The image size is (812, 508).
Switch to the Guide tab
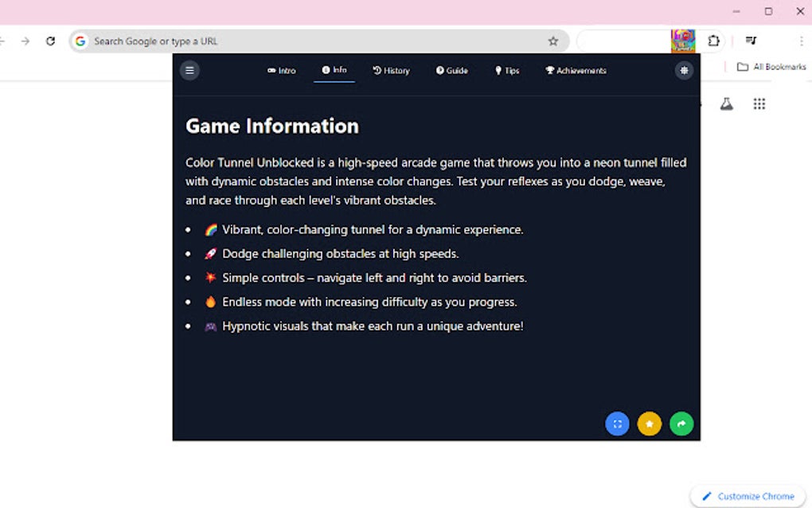[451, 70]
